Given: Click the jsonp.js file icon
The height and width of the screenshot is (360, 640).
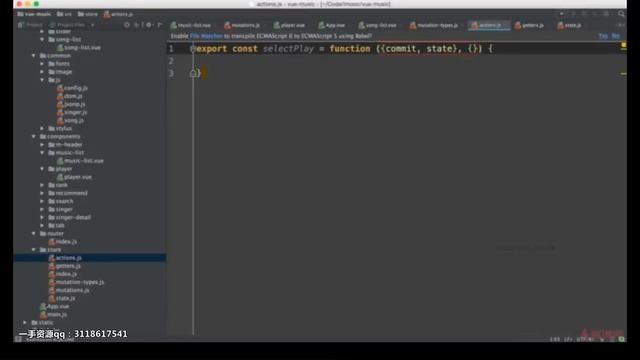Looking at the screenshot, I should click(60, 104).
